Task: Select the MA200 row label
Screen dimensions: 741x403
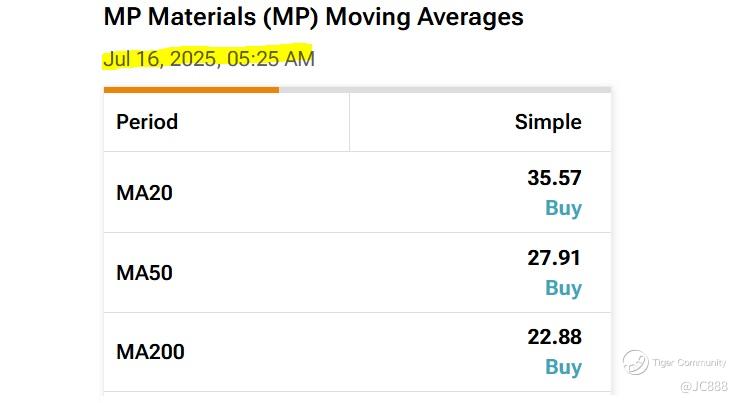Action: point(150,352)
